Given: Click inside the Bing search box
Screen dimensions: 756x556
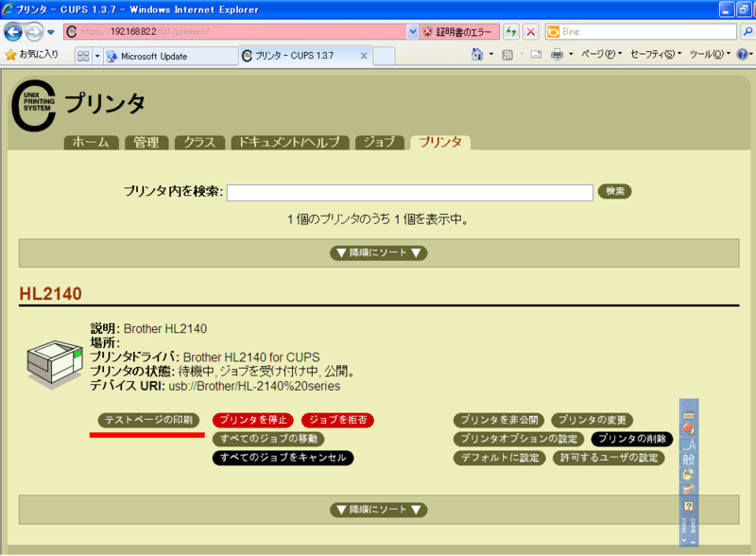Looking at the screenshot, I should pyautogui.click(x=648, y=31).
